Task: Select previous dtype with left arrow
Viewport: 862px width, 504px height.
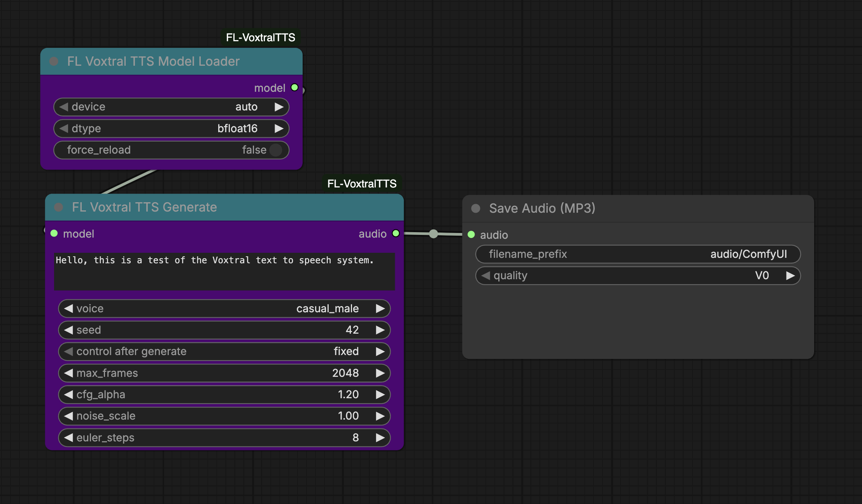Action: click(x=64, y=128)
